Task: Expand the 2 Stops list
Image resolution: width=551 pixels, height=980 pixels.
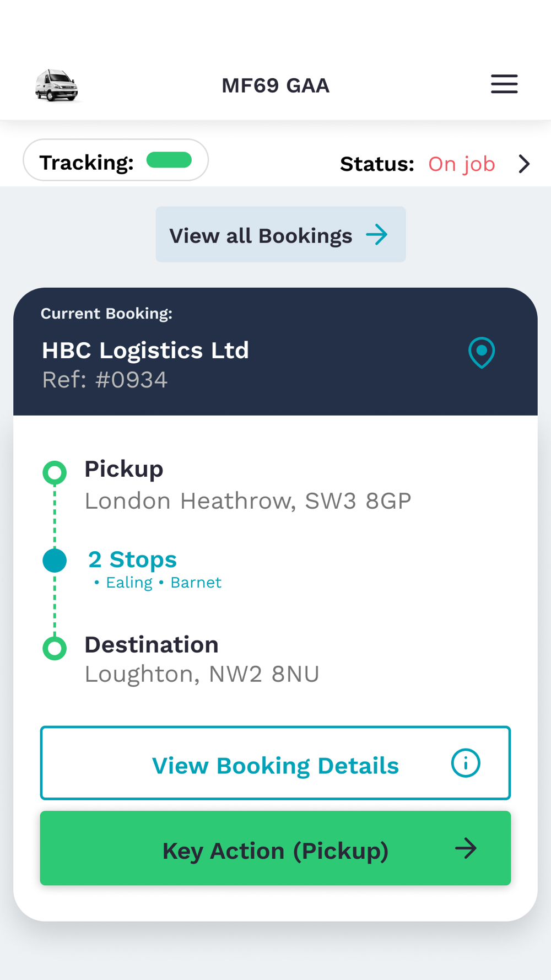Action: [x=132, y=559]
